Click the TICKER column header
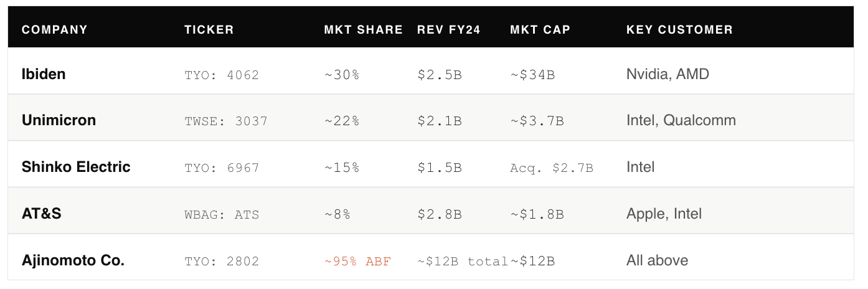 (209, 30)
